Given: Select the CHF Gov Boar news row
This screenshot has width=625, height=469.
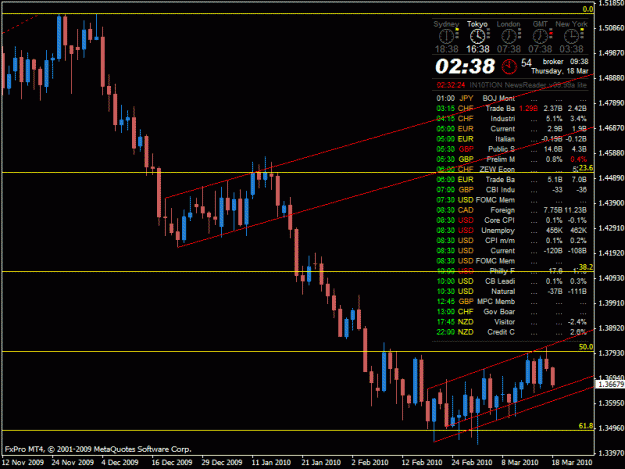Looking at the screenshot, I should (511, 312).
